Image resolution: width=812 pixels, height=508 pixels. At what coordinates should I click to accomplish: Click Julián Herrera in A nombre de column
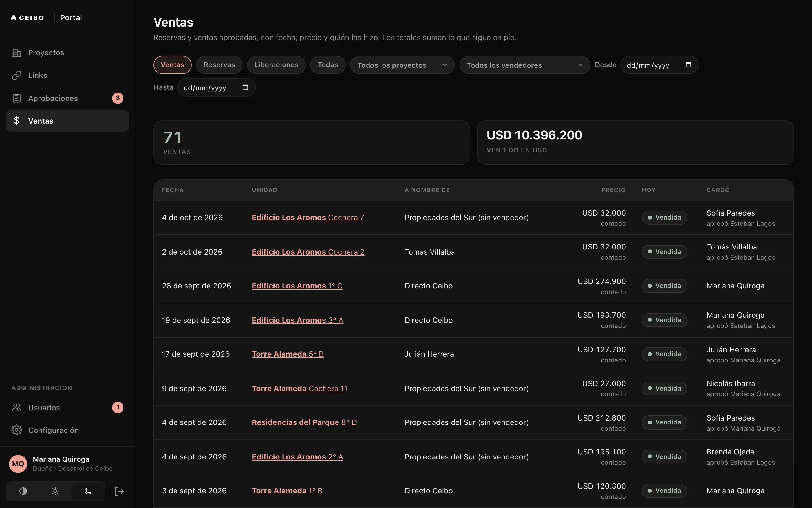point(429,354)
